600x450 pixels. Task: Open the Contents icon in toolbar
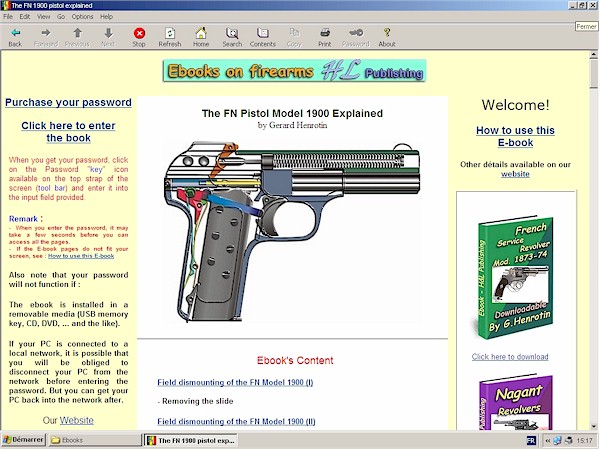(x=262, y=33)
